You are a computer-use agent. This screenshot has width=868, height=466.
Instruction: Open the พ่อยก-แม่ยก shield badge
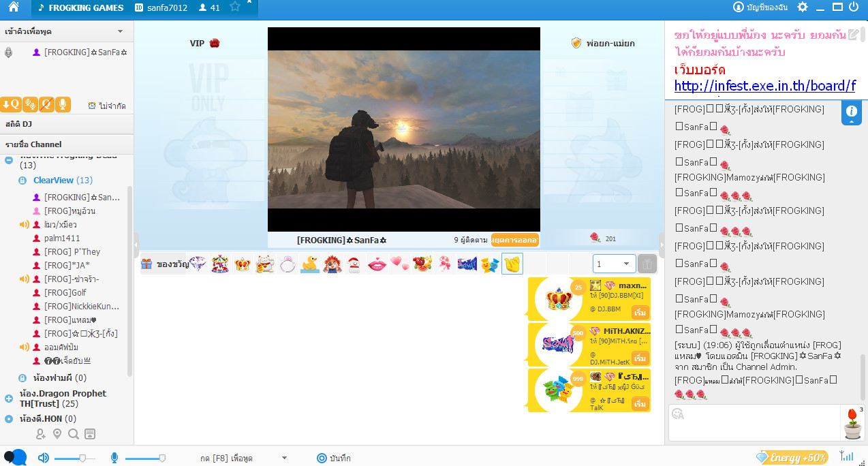[x=576, y=43]
